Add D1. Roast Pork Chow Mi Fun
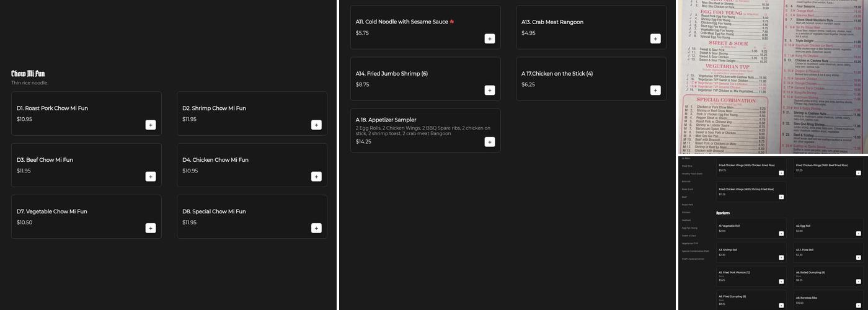868x310 pixels. click(x=151, y=125)
